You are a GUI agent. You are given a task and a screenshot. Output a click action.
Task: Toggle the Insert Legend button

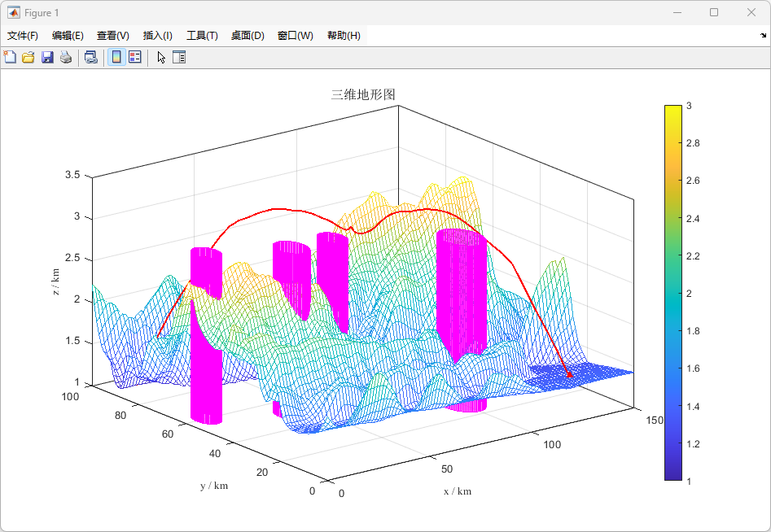tap(135, 57)
